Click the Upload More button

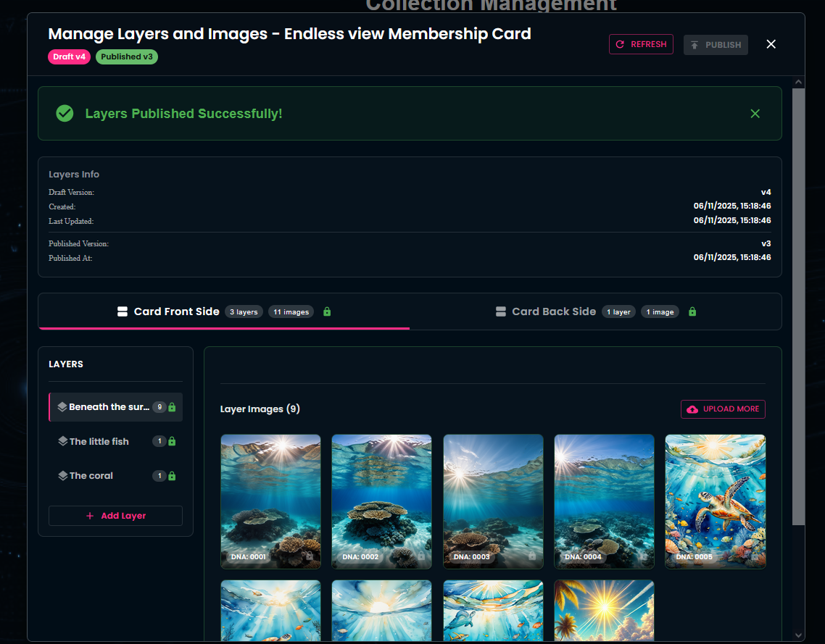click(723, 409)
